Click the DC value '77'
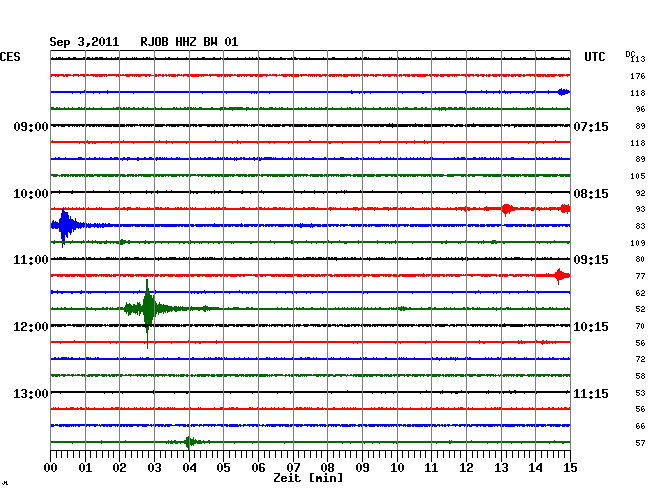 [640, 276]
